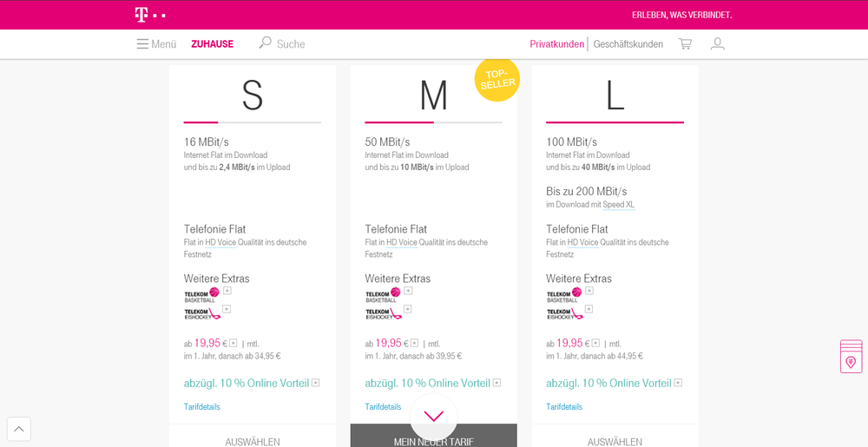The width and height of the screenshot is (868, 447).
Task: Click Speed XL link in tariff L
Action: [618, 205]
